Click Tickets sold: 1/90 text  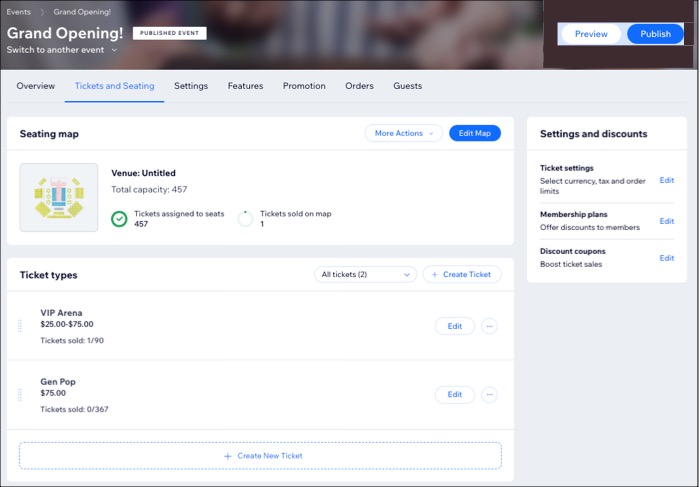click(x=72, y=341)
